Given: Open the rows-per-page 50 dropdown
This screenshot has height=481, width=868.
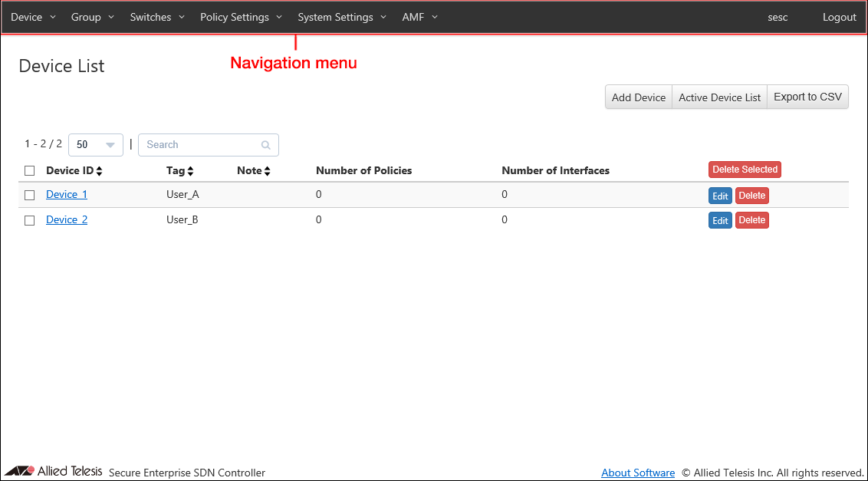Looking at the screenshot, I should (x=96, y=145).
